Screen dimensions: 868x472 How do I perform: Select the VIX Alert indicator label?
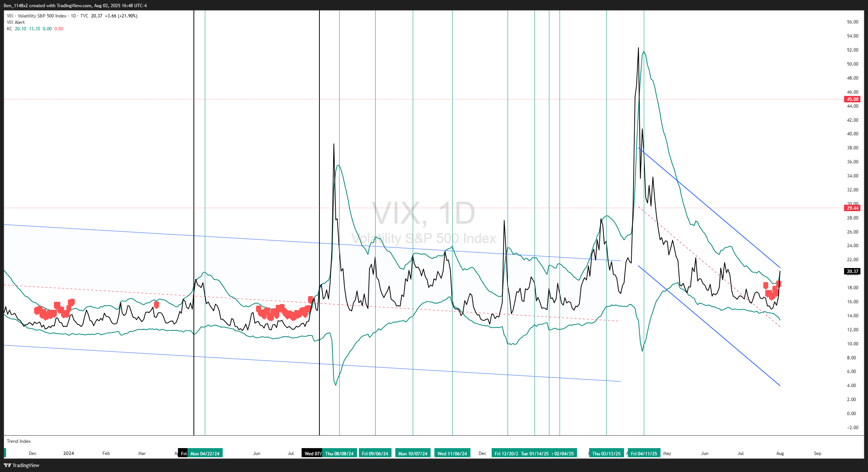(x=16, y=22)
